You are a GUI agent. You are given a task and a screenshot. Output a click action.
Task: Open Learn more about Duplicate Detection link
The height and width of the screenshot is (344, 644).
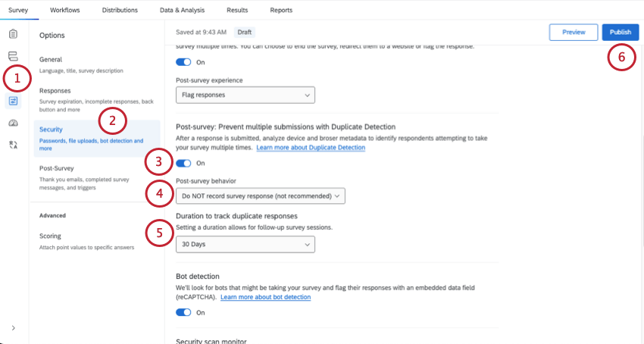tap(311, 148)
